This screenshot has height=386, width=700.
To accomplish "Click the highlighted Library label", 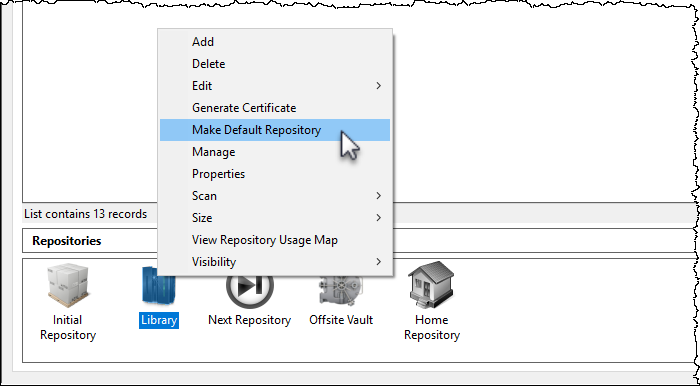I will tap(159, 320).
